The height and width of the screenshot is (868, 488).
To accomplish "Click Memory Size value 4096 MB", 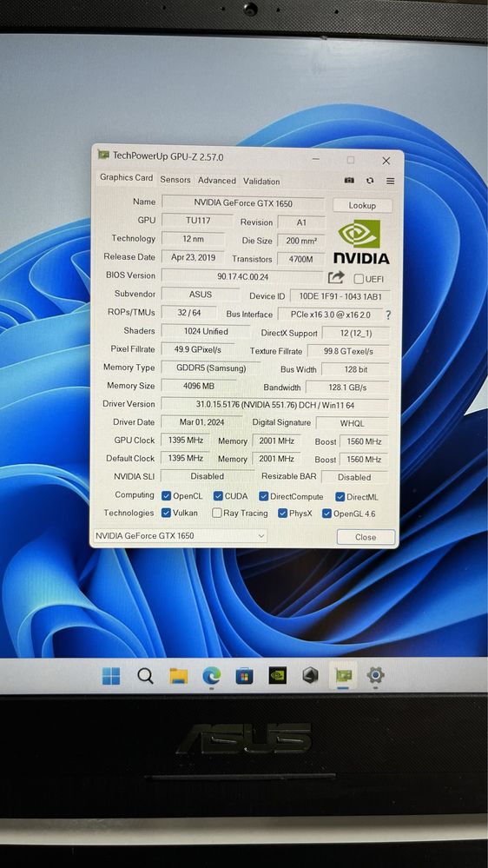I will pyautogui.click(x=199, y=385).
